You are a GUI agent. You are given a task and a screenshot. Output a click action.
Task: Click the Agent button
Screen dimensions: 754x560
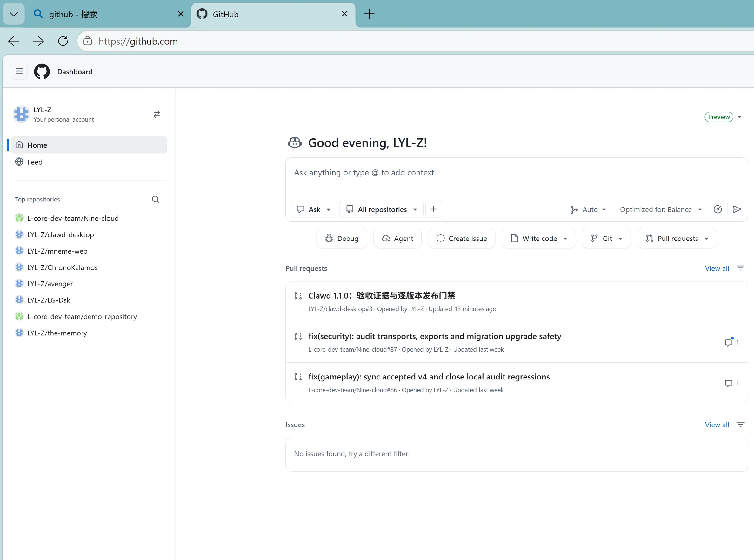(x=397, y=238)
